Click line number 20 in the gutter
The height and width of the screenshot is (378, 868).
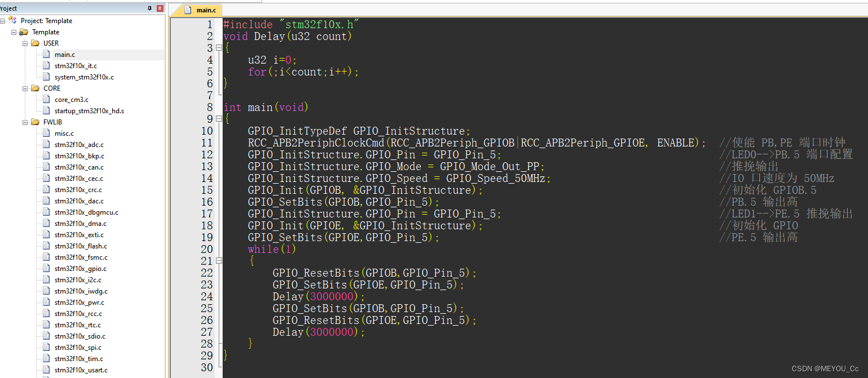[206, 249]
